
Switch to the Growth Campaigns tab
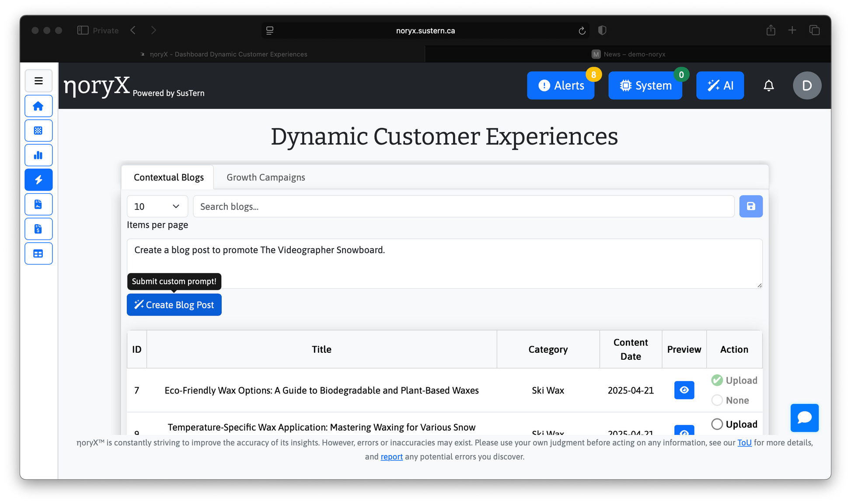click(266, 177)
